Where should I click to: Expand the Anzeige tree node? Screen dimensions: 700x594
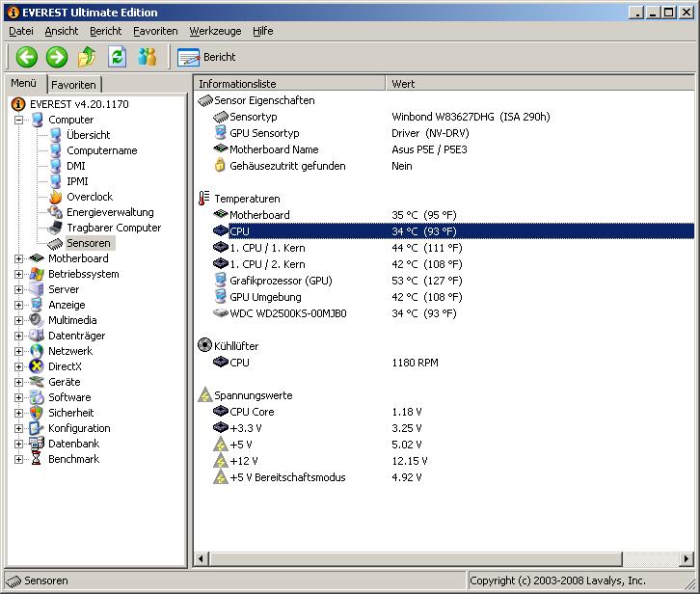point(18,305)
